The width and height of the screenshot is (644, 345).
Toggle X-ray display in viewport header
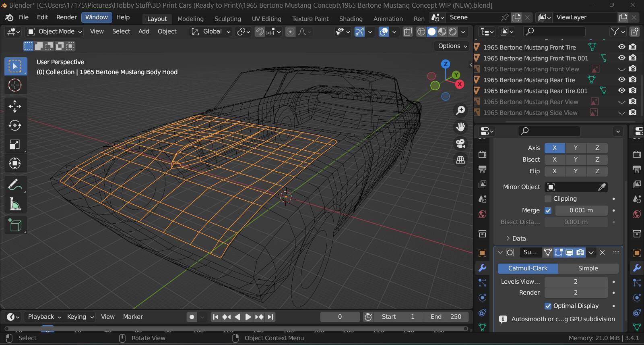point(408,31)
